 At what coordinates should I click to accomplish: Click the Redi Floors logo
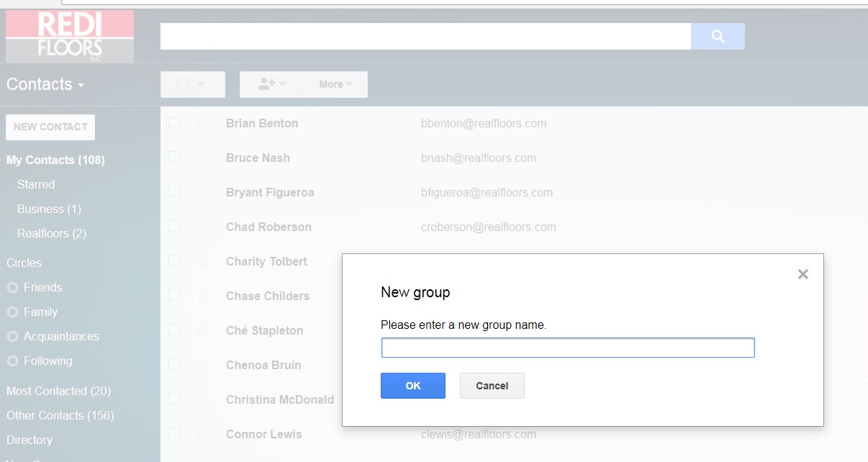tap(70, 37)
